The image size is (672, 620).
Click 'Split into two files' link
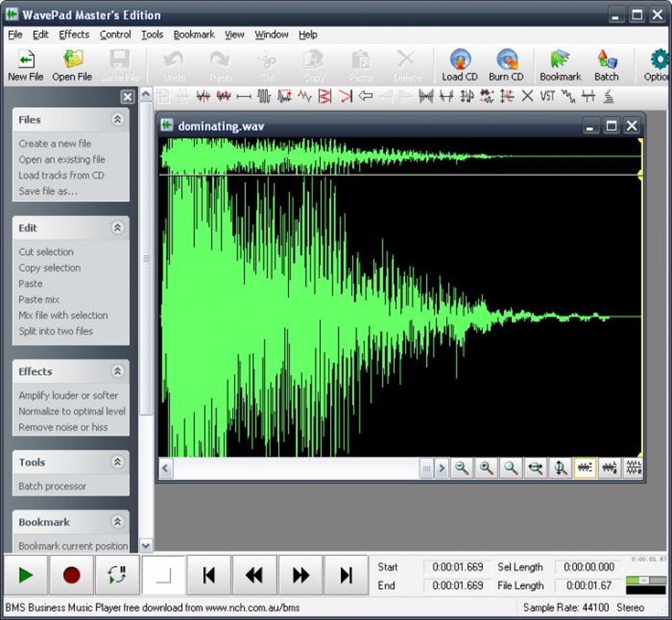(55, 331)
